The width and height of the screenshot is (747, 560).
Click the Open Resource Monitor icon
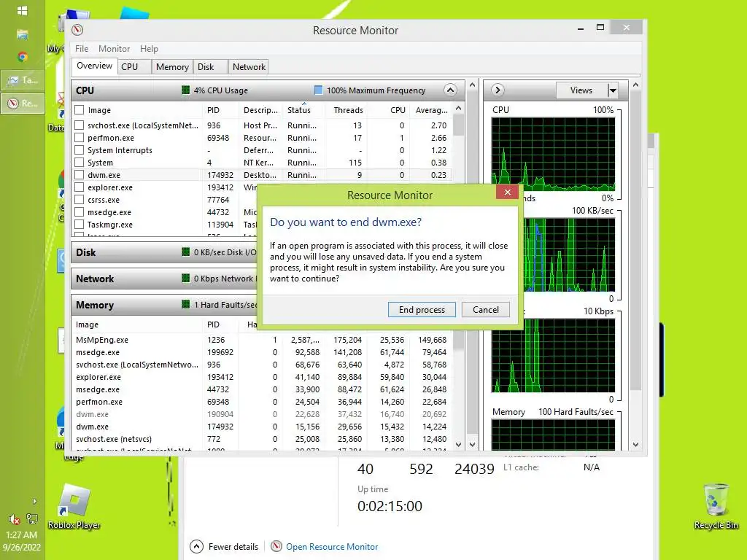click(276, 546)
